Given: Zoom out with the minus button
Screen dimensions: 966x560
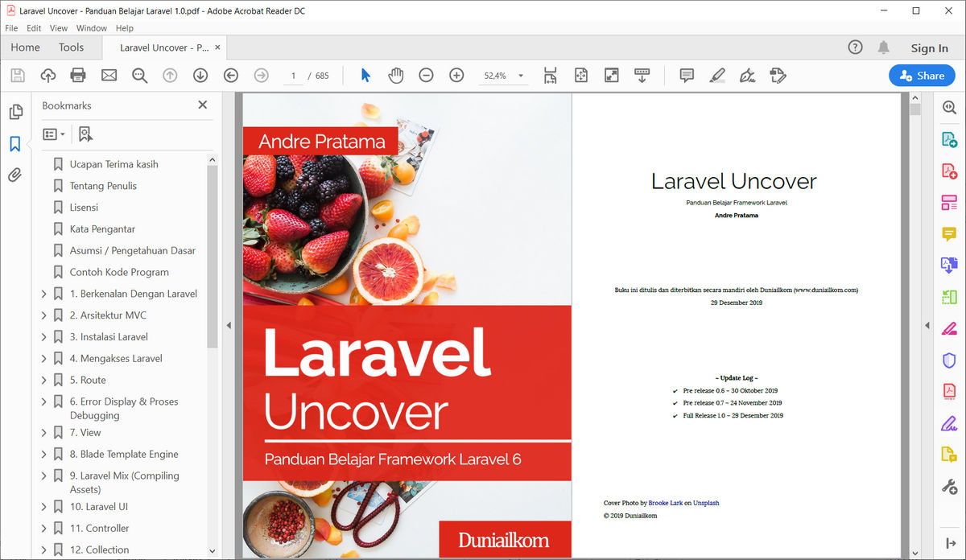Looking at the screenshot, I should (x=426, y=76).
